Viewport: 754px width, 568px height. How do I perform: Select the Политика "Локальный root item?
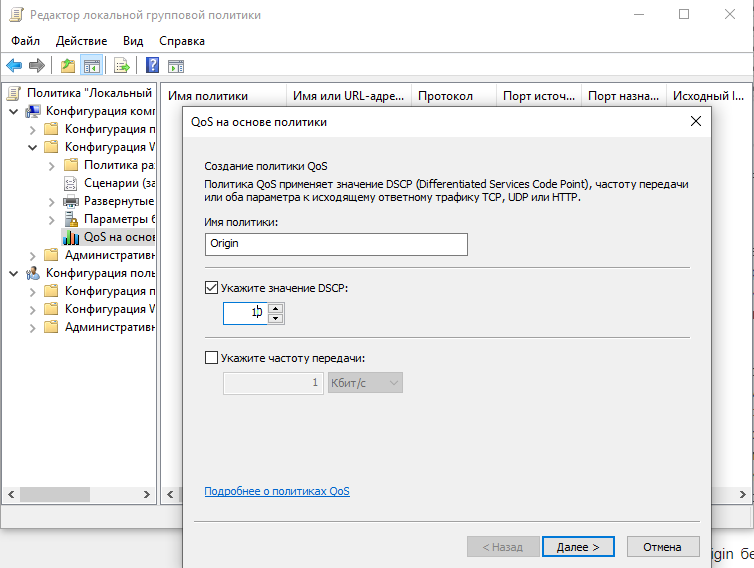[89, 93]
